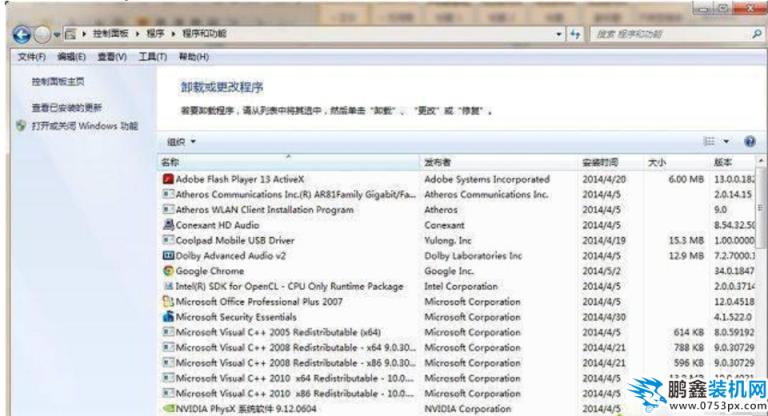Click the NVIDIA PhysX icon
The image size is (768, 416).
[x=168, y=408]
